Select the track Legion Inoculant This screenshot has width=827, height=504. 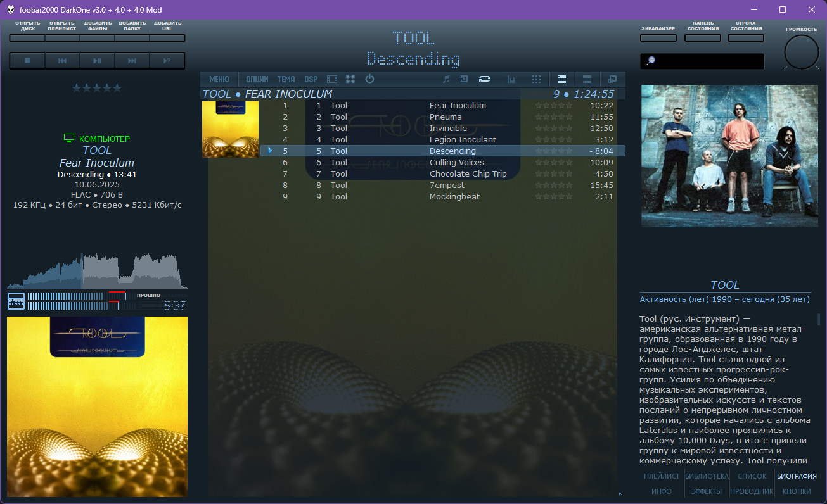443,140
